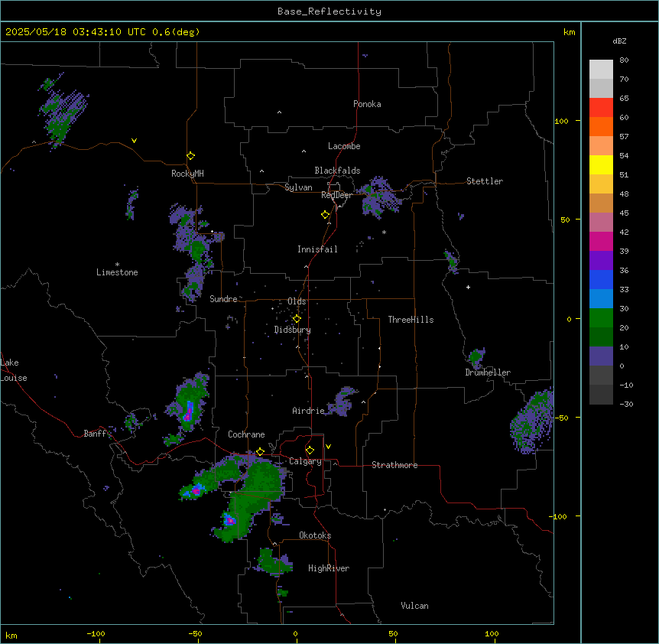Click the dBZ legend heading
Screen dimensions: 659x644
[619, 41]
